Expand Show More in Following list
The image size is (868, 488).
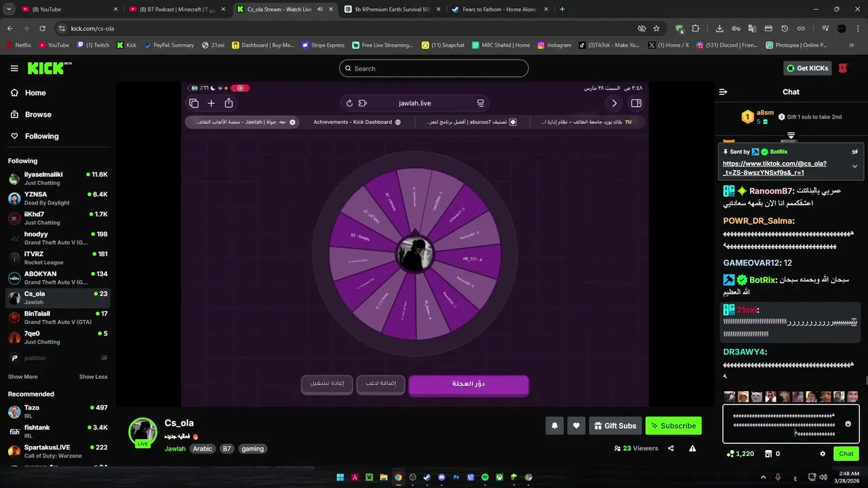[x=23, y=377]
